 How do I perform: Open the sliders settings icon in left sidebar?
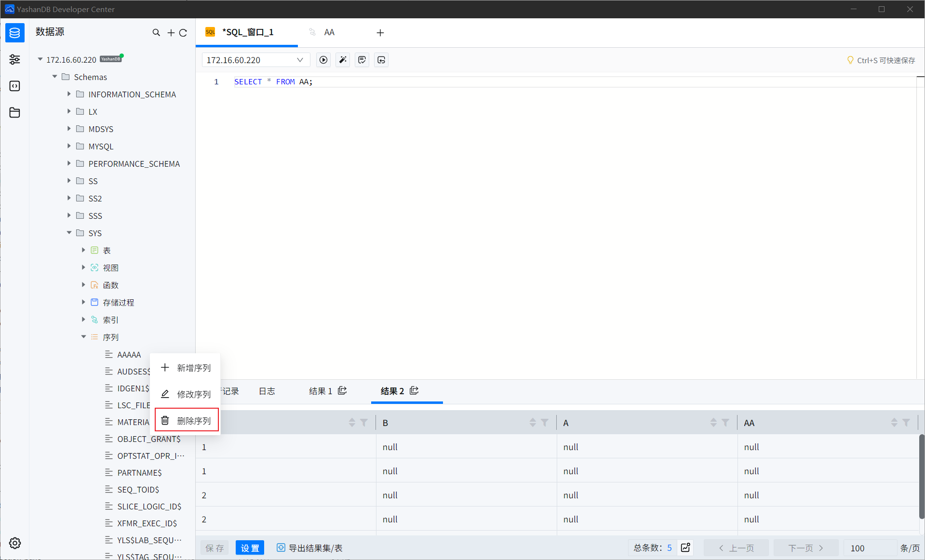pyautogui.click(x=14, y=59)
